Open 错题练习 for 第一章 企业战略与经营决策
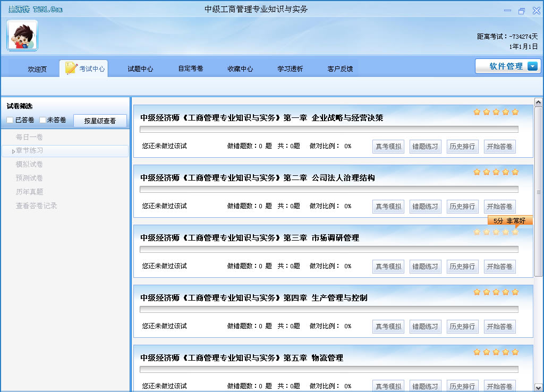Image resolution: width=544 pixels, height=392 pixels. click(426, 147)
